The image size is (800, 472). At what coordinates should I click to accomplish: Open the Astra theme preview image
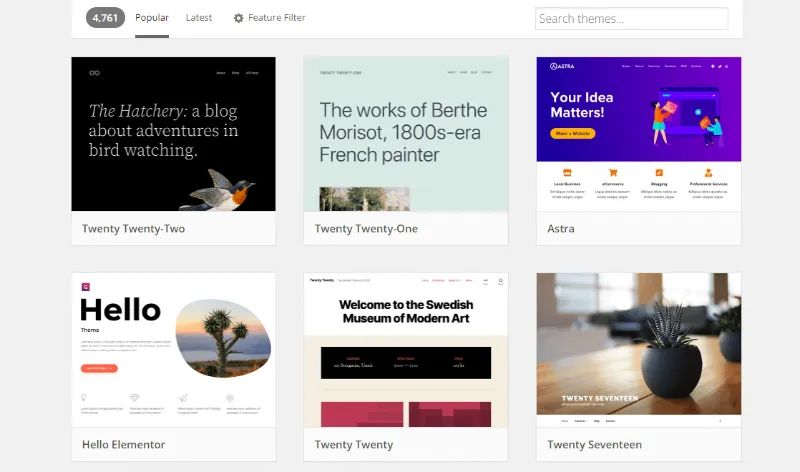[x=639, y=134]
